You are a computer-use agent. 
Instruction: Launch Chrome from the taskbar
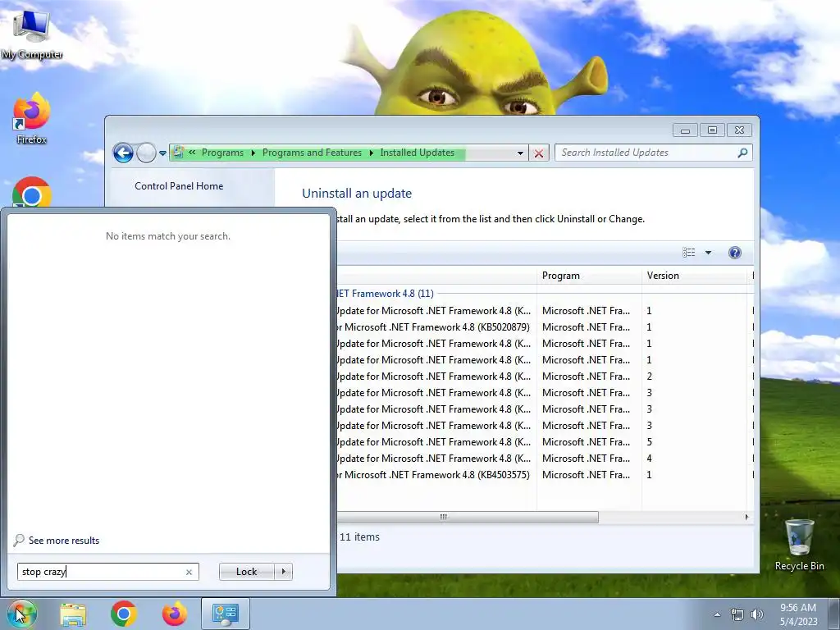[x=124, y=614]
